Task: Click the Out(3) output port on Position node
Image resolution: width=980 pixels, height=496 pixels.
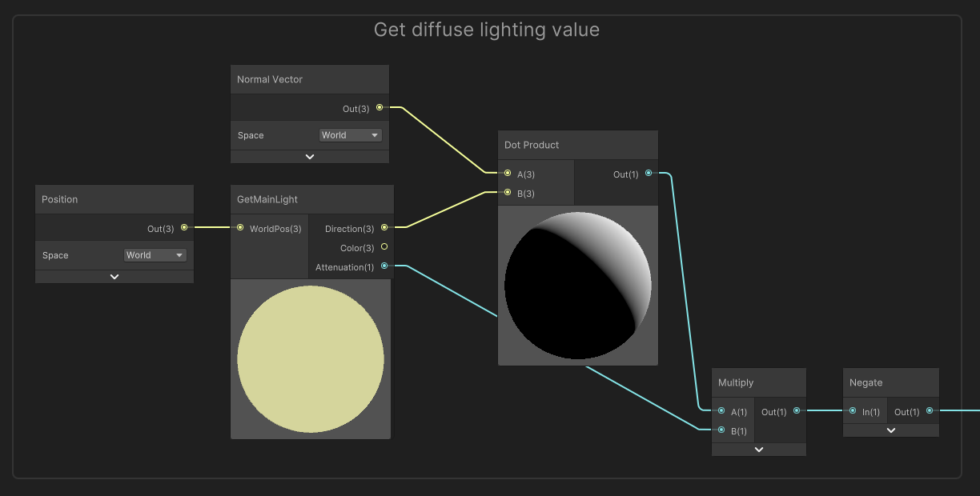Action: coord(184,228)
